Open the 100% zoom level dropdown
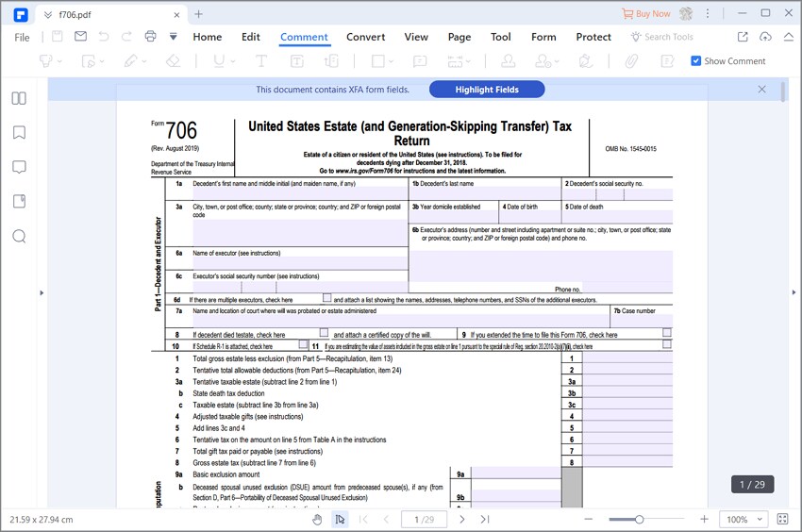Viewport: 802px width, 532px height. tap(744, 519)
